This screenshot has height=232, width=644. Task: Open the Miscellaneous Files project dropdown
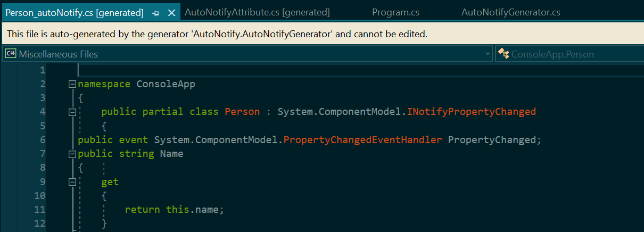pyautogui.click(x=247, y=54)
